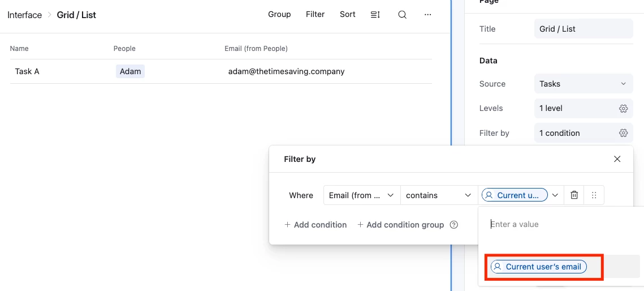
Task: Open the contains operator dropdown
Action: [x=438, y=195]
